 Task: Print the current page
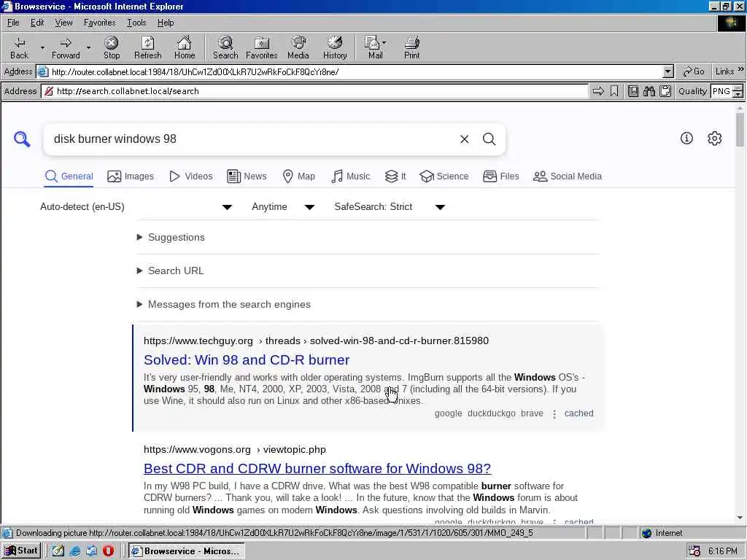click(411, 47)
